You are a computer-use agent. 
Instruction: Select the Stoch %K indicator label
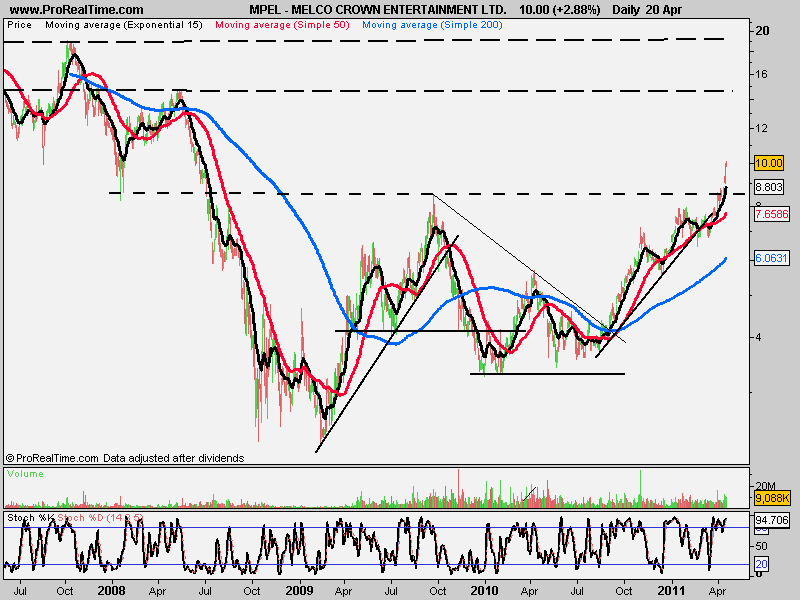point(30,518)
